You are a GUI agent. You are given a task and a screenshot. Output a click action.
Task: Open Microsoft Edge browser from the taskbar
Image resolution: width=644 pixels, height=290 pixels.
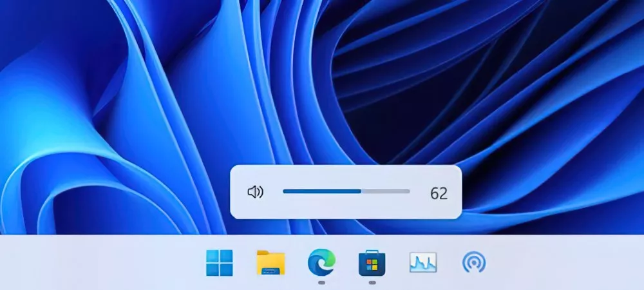point(321,262)
